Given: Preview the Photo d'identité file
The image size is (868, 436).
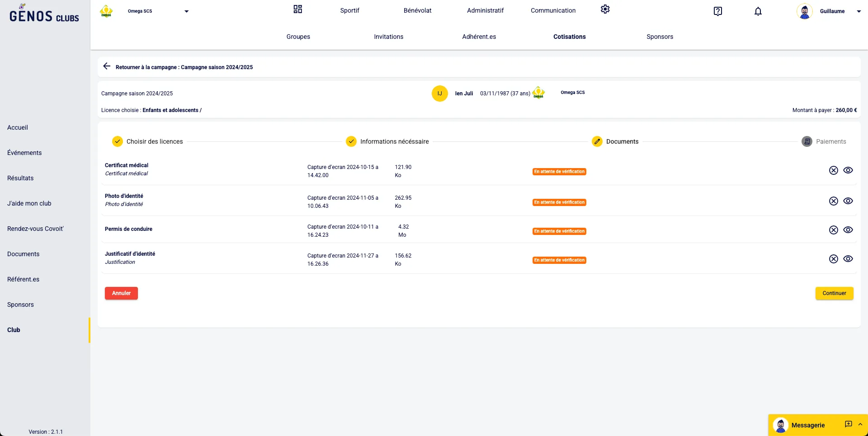Looking at the screenshot, I should click(x=848, y=201).
